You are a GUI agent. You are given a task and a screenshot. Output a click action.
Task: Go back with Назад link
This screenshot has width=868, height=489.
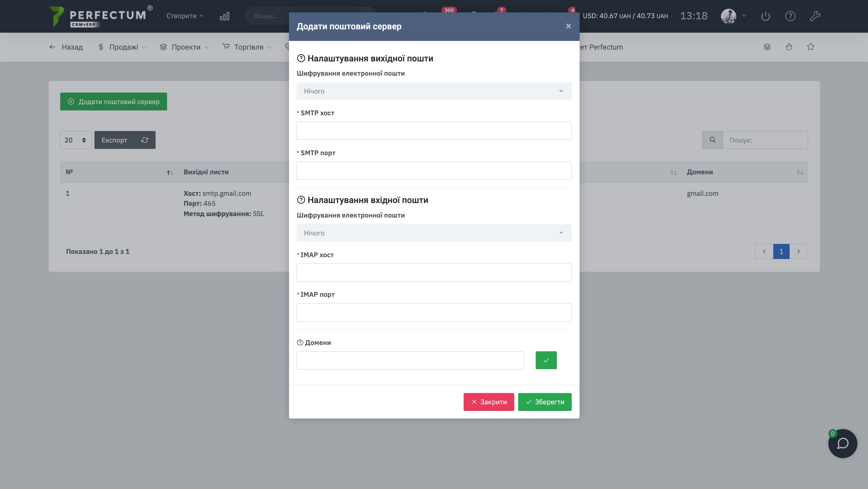(x=66, y=47)
